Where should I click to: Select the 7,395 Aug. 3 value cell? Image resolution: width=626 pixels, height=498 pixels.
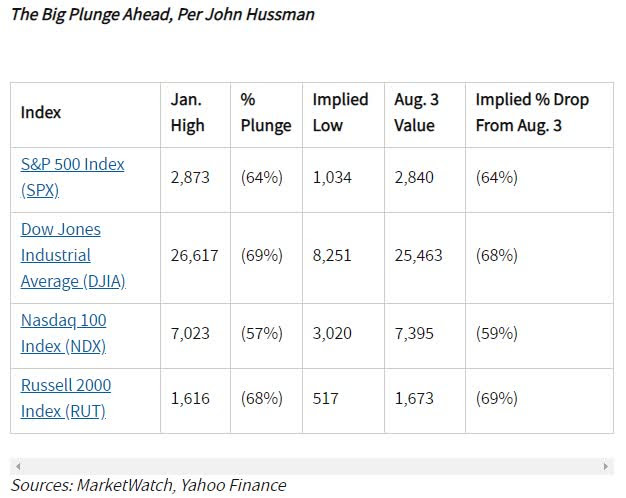click(414, 333)
